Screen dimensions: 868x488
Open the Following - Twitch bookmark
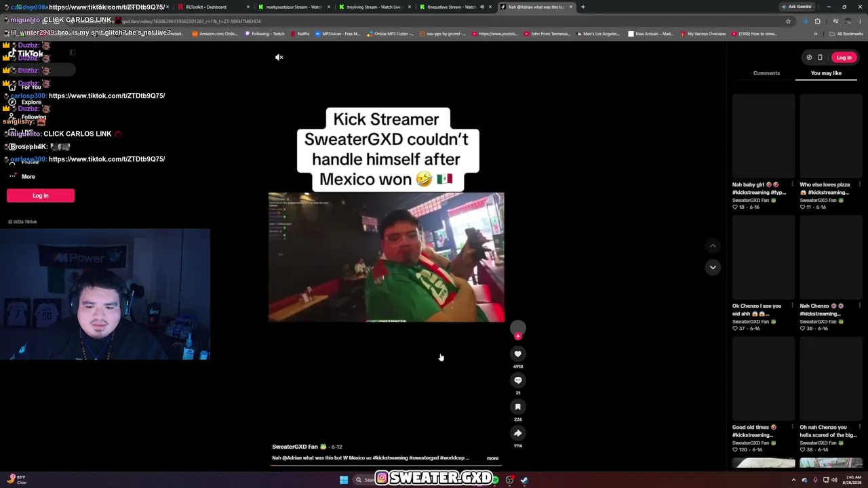click(264, 34)
